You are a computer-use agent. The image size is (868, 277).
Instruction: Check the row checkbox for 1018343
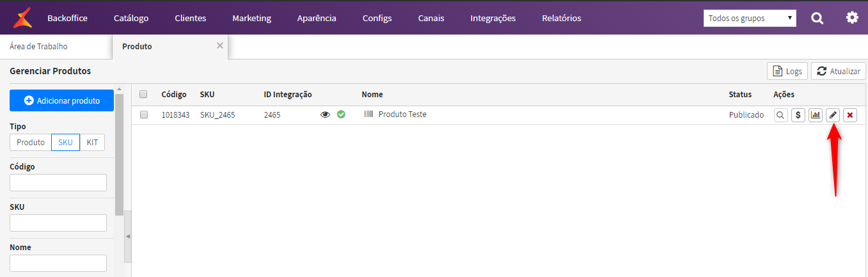click(143, 115)
